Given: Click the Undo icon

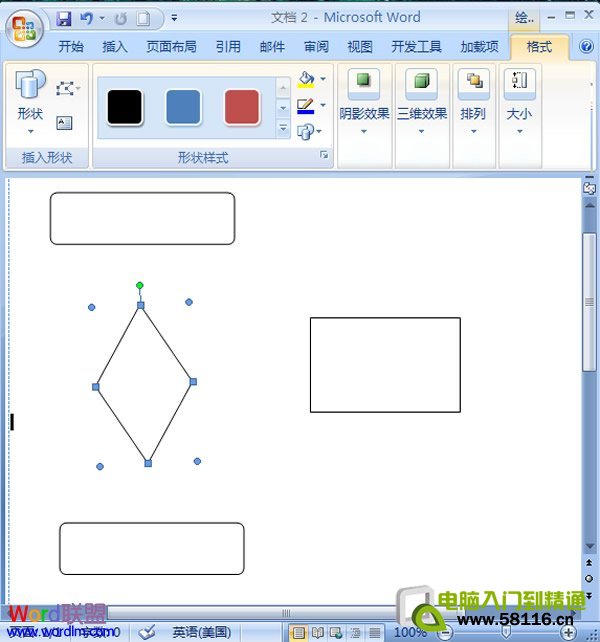Looking at the screenshot, I should click(87, 18).
